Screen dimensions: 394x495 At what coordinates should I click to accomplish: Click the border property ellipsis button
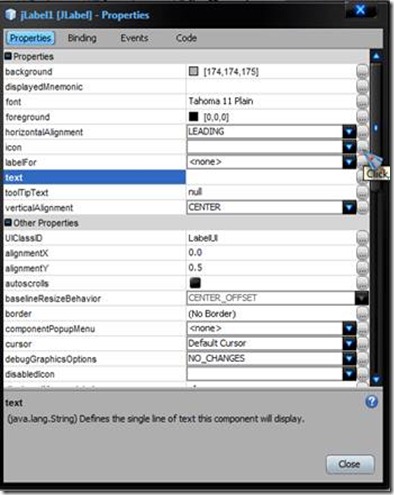tap(362, 314)
